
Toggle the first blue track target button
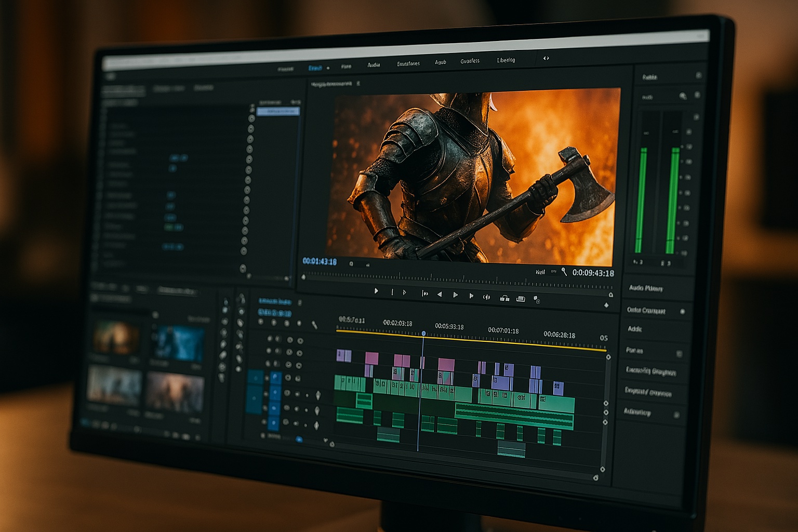276,377
